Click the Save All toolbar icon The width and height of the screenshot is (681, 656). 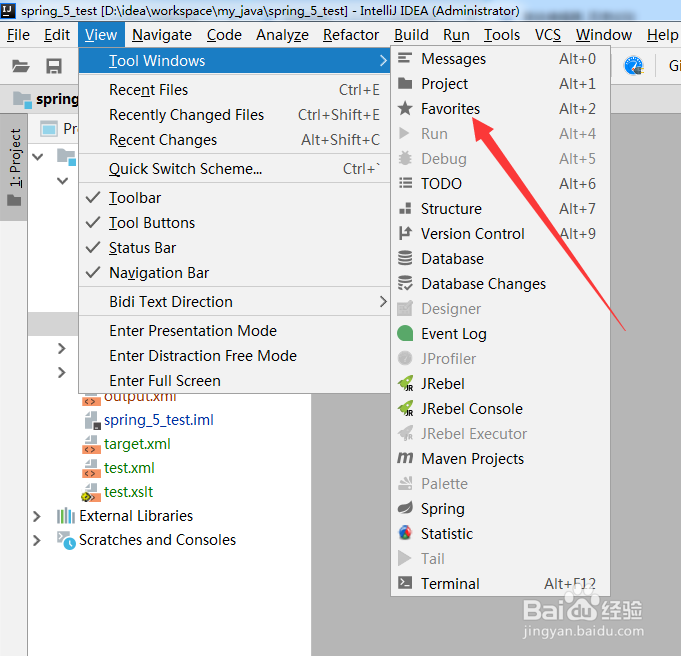coord(54,66)
